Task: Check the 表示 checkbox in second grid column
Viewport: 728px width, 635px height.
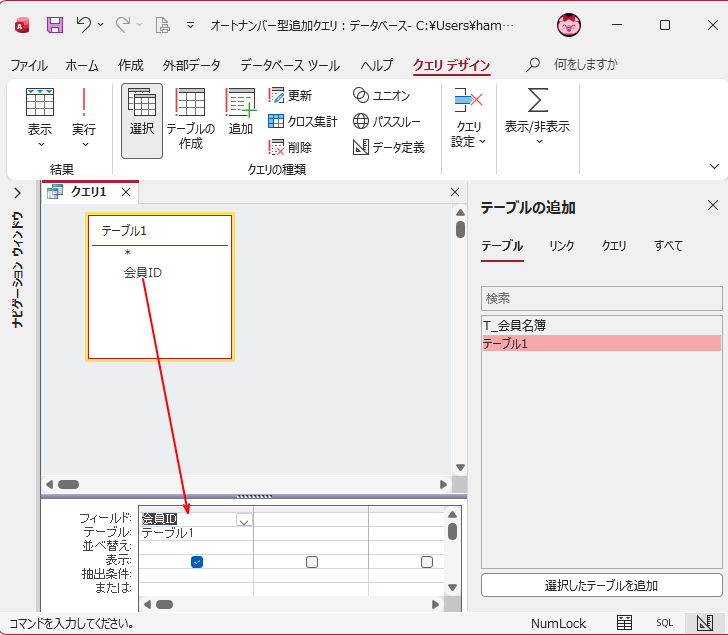Action: 312,562
